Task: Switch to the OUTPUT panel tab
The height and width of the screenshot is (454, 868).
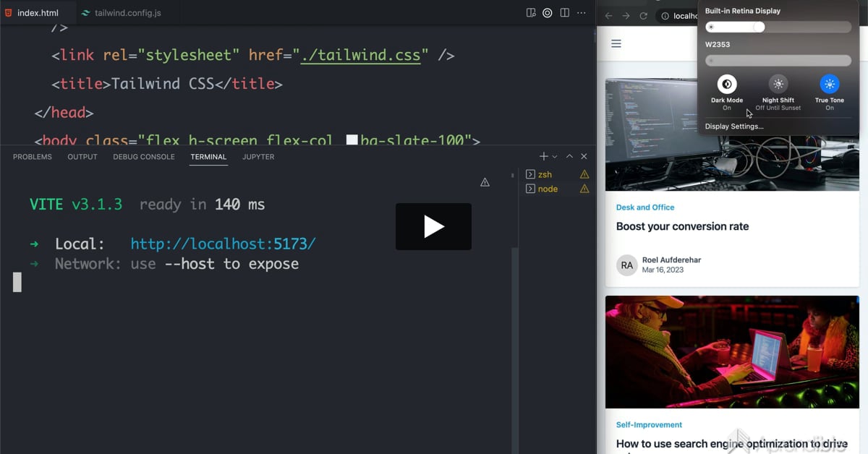Action: (x=82, y=157)
